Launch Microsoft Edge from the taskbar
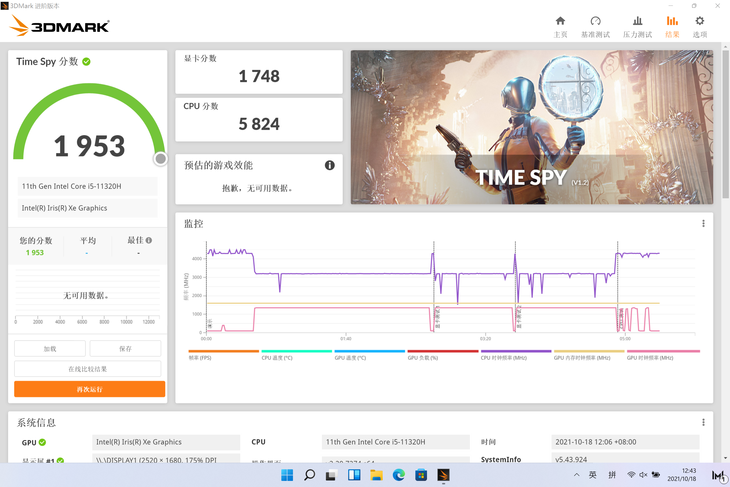 tap(399, 475)
